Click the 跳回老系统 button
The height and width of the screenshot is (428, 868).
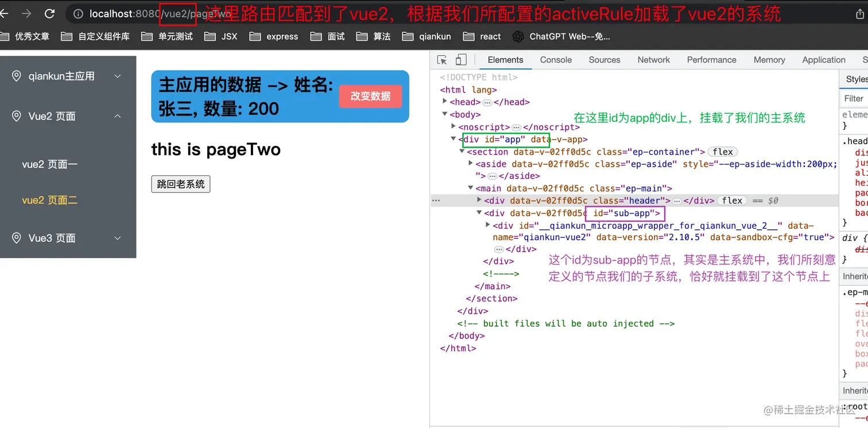point(180,184)
